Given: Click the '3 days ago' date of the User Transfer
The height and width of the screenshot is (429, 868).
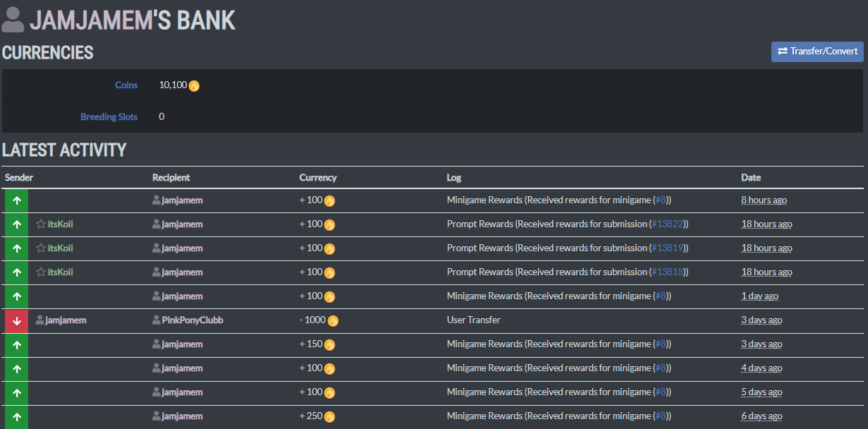Looking at the screenshot, I should [x=761, y=320].
